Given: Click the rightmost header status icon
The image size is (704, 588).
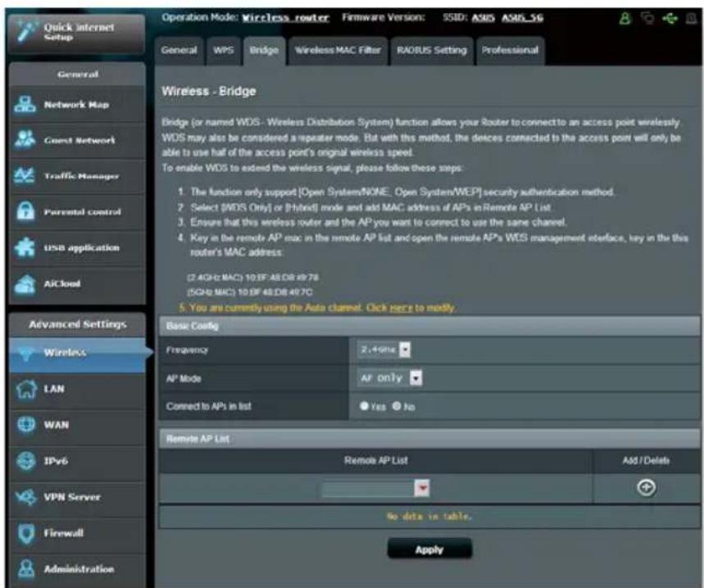Looking at the screenshot, I should 692,18.
